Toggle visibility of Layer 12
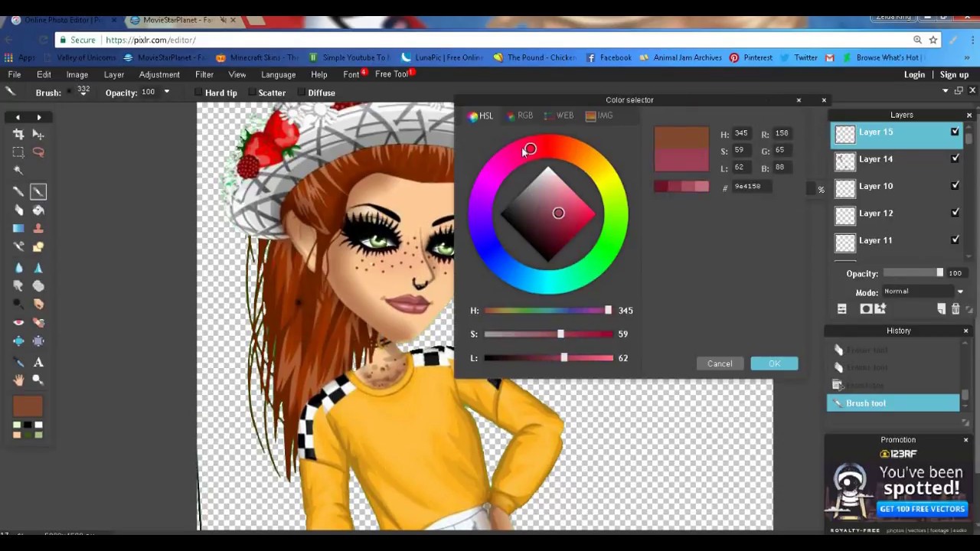 pyautogui.click(x=955, y=213)
